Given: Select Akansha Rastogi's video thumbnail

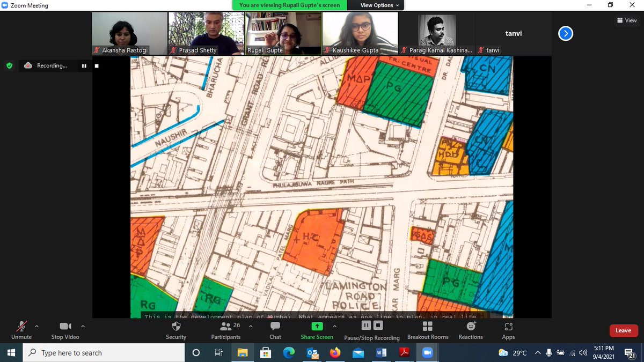Looking at the screenshot, I should click(x=129, y=33).
